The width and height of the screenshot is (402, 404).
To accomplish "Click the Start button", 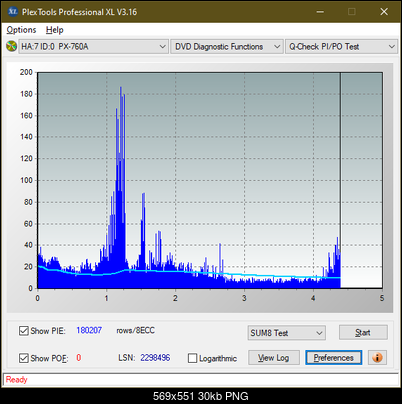I will 363,332.
